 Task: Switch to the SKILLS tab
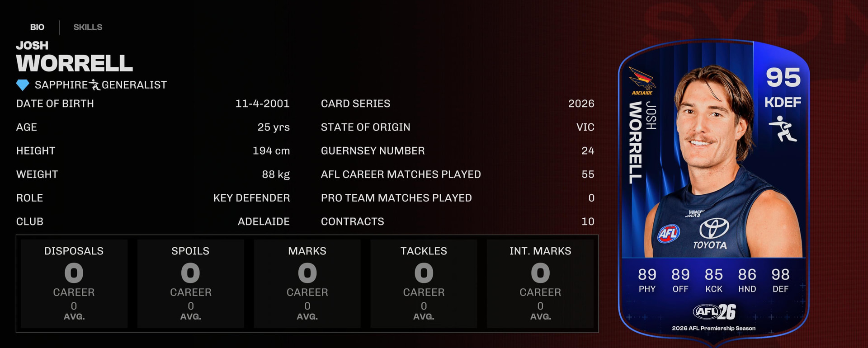88,27
